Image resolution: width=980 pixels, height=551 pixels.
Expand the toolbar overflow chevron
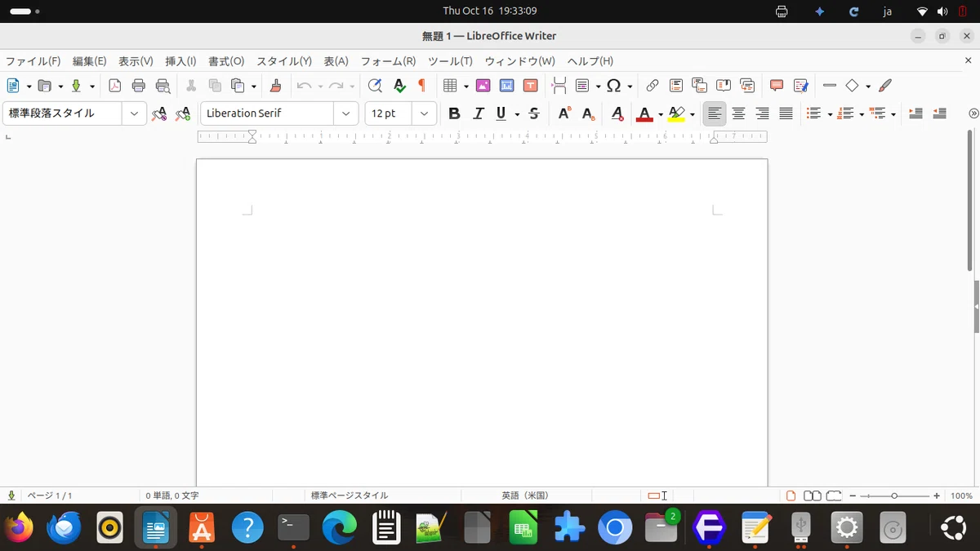(973, 113)
